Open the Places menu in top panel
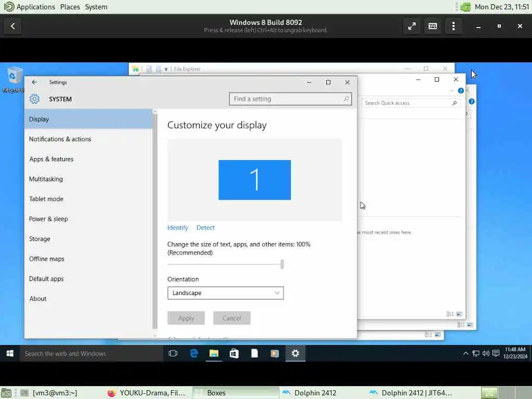 point(70,7)
